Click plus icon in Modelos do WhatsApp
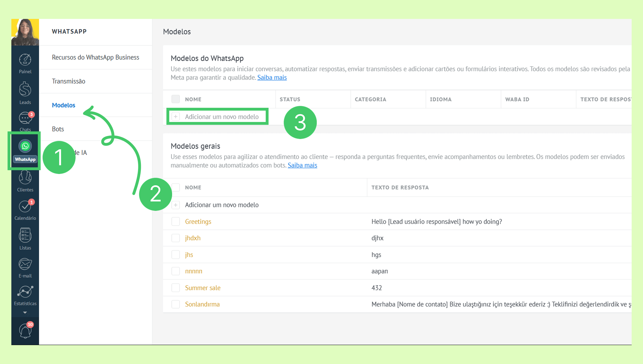The width and height of the screenshot is (643, 364). coord(175,117)
